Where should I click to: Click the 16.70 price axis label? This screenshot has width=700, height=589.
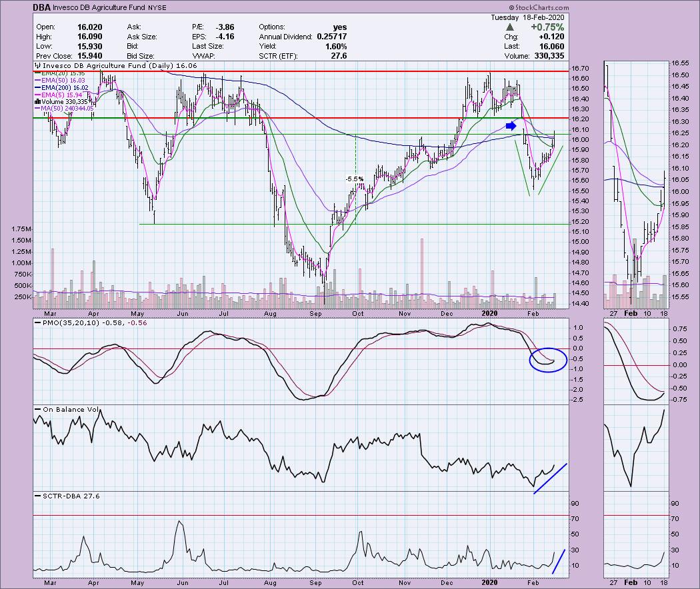click(580, 69)
